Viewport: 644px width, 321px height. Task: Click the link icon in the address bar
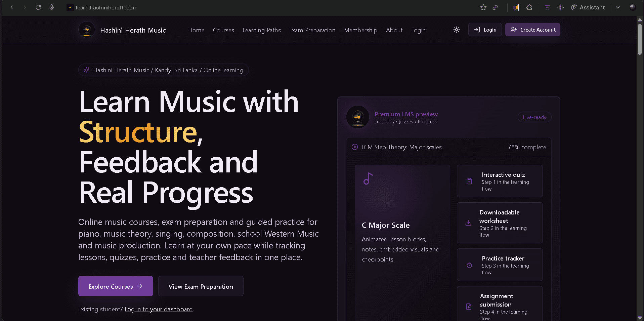coord(495,7)
